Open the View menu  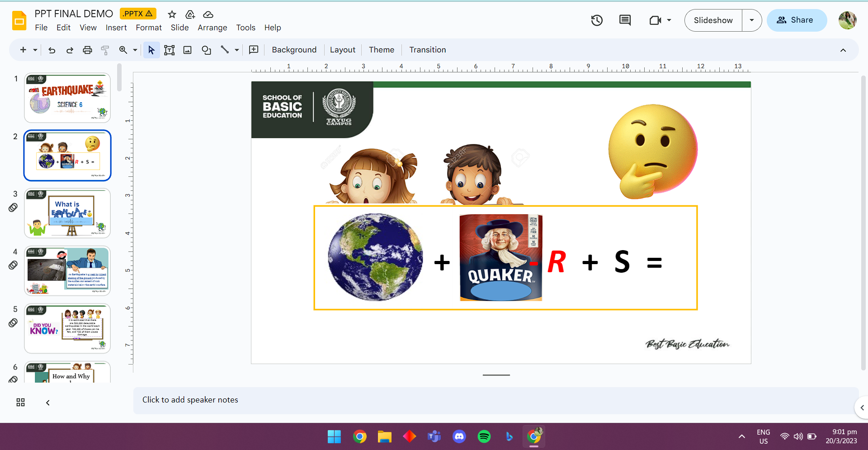(88, 28)
